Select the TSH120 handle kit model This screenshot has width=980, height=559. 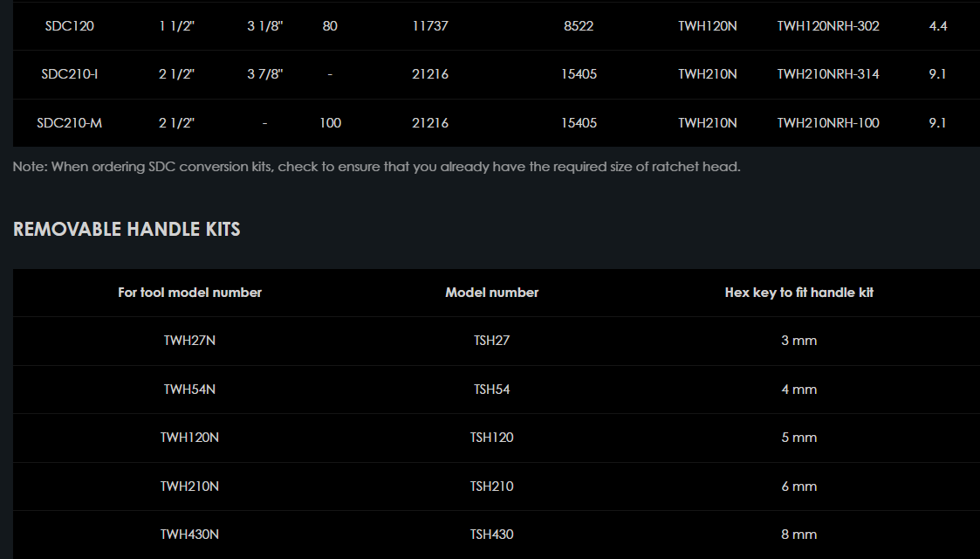point(491,438)
